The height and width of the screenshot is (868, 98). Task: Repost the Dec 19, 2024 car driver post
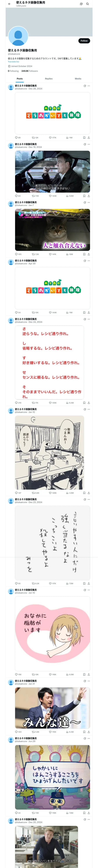click(35, 196)
